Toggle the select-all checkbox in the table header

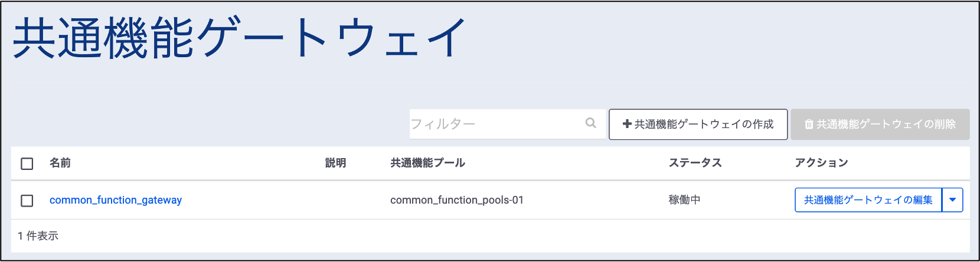(27, 163)
